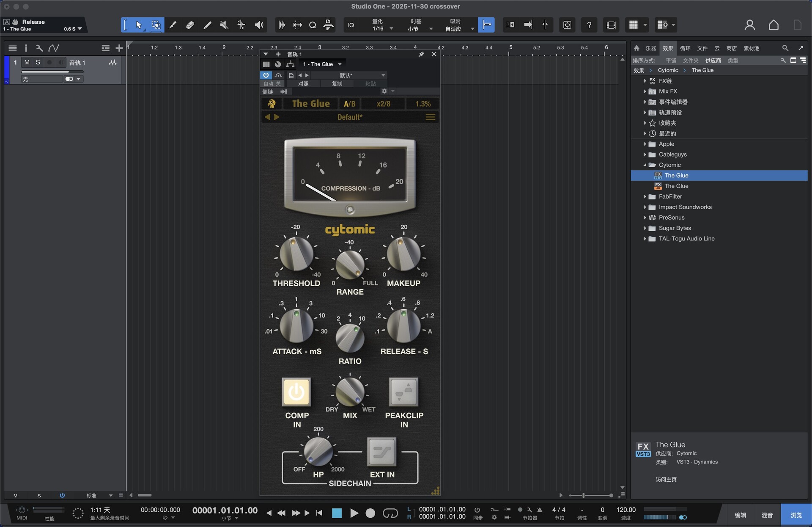Open The Glue preset hamburger menu
Viewport: 812px width, 527px height.
[x=430, y=117]
